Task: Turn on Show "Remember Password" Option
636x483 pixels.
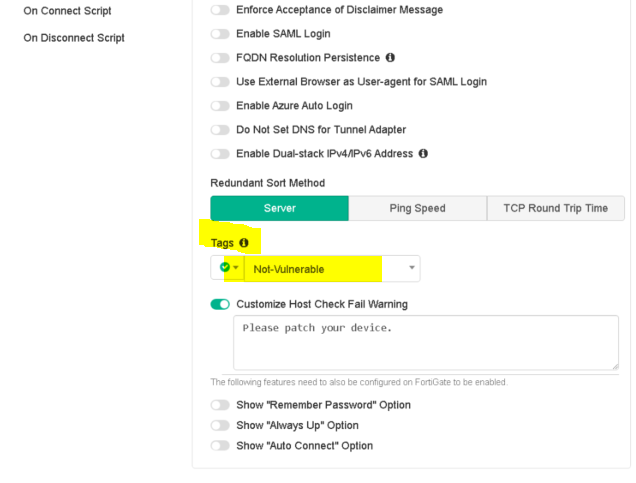Action: click(220, 405)
